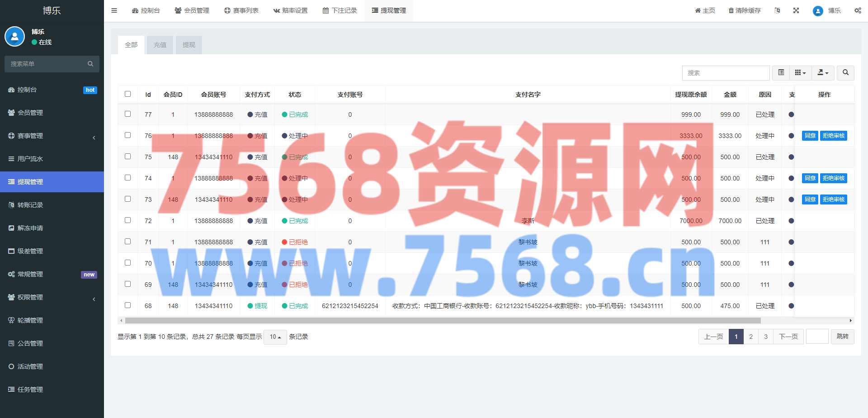868x418 pixels.
Task: Click 同意 button for record 76
Action: [810, 136]
